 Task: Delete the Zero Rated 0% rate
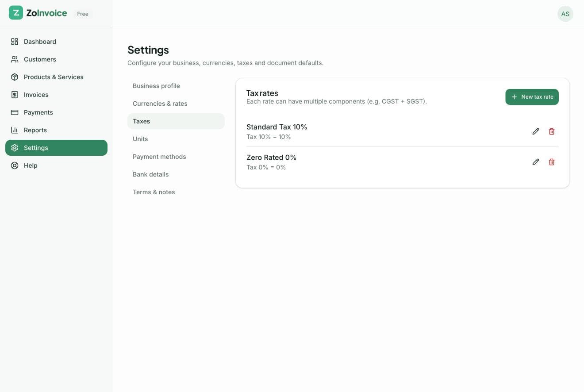tap(552, 162)
